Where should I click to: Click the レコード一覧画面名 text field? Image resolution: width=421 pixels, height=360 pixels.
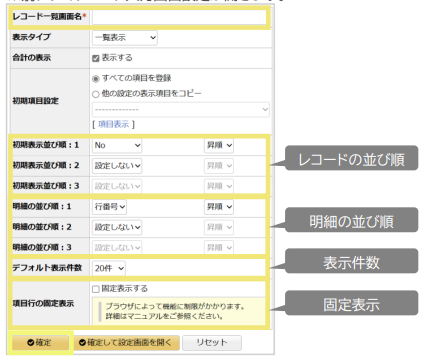click(179, 17)
